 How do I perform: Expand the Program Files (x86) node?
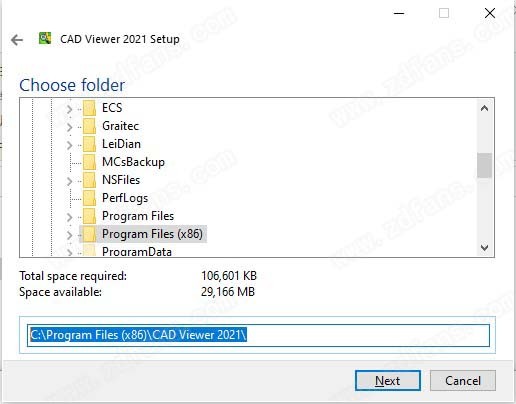coord(69,235)
